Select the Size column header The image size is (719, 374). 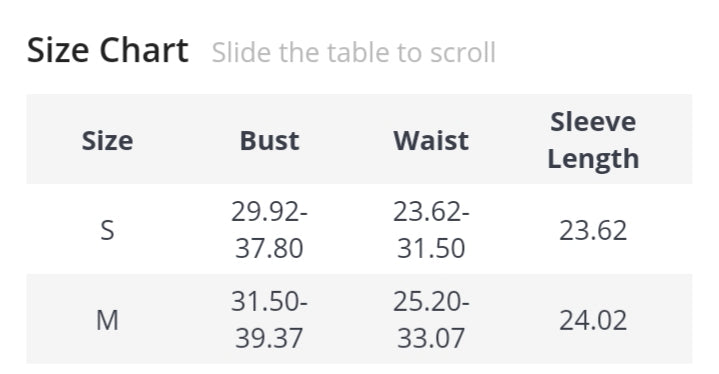tap(107, 140)
